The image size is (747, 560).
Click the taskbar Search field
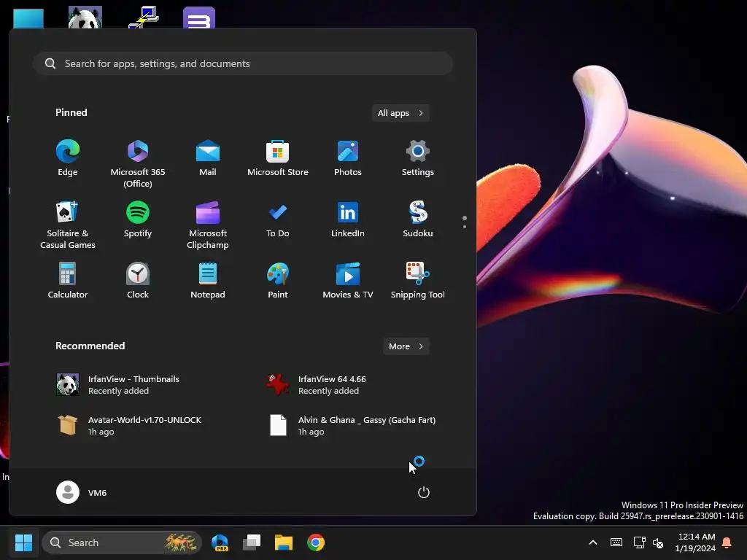coord(122,542)
